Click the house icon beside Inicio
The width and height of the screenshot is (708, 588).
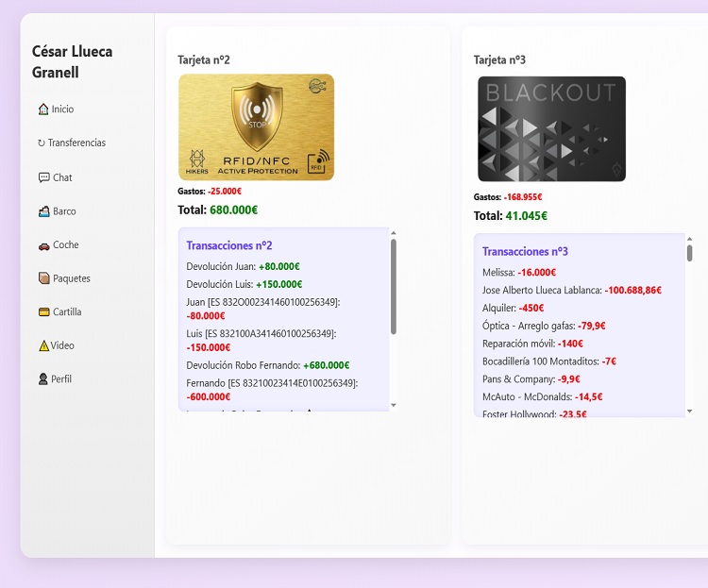[43, 109]
